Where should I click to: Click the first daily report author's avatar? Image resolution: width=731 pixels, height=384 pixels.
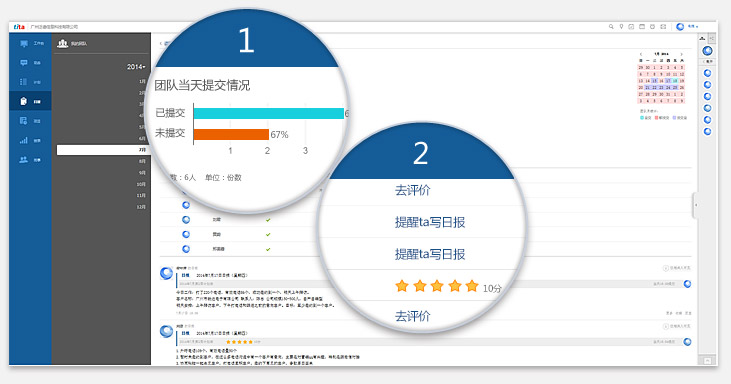point(166,273)
